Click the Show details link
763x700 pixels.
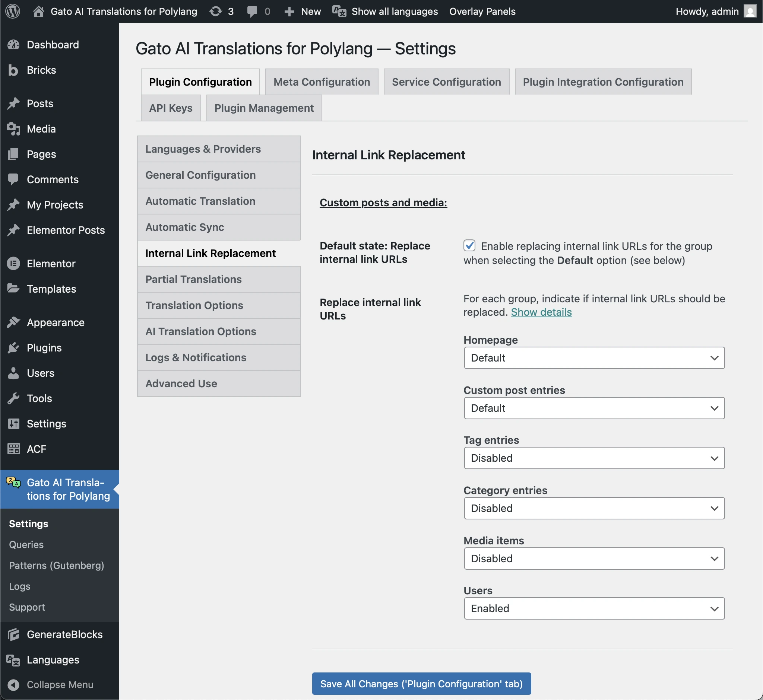tap(541, 312)
